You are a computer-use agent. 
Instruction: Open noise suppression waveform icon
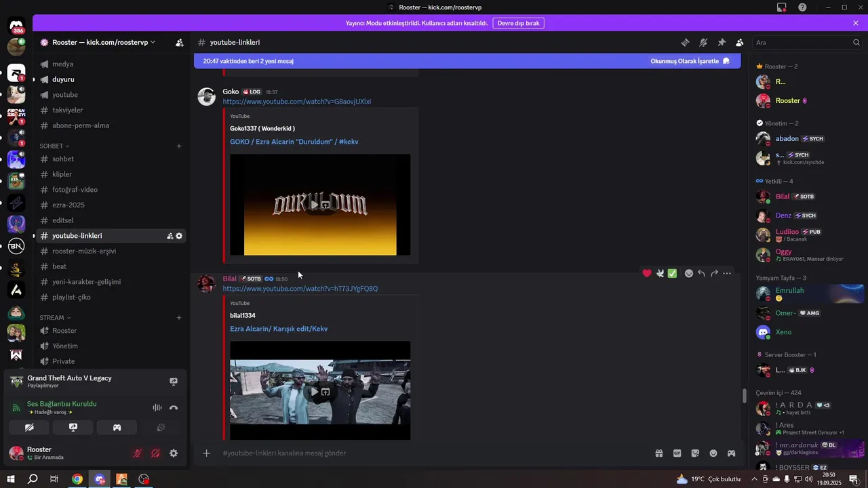[x=157, y=407]
